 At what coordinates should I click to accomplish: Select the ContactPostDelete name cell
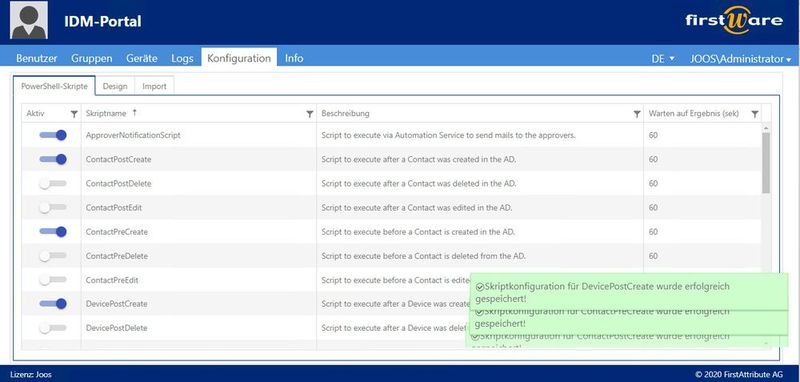pos(198,184)
